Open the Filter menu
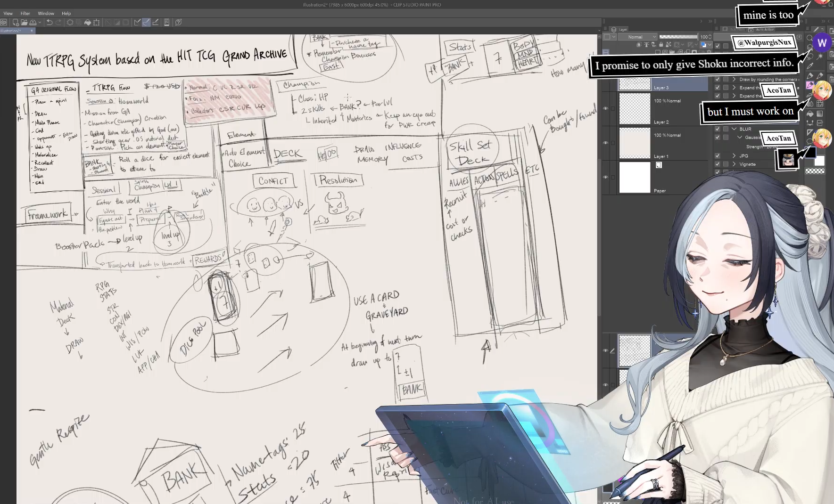This screenshot has width=834, height=504. click(x=25, y=13)
